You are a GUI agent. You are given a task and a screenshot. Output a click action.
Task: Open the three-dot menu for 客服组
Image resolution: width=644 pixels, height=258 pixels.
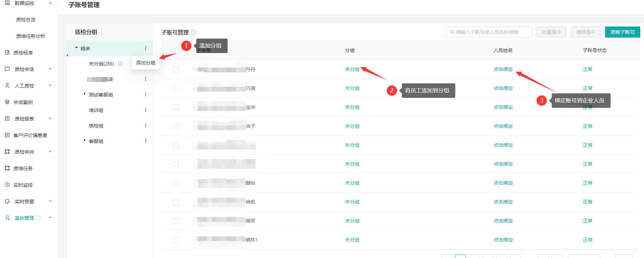pos(146,141)
